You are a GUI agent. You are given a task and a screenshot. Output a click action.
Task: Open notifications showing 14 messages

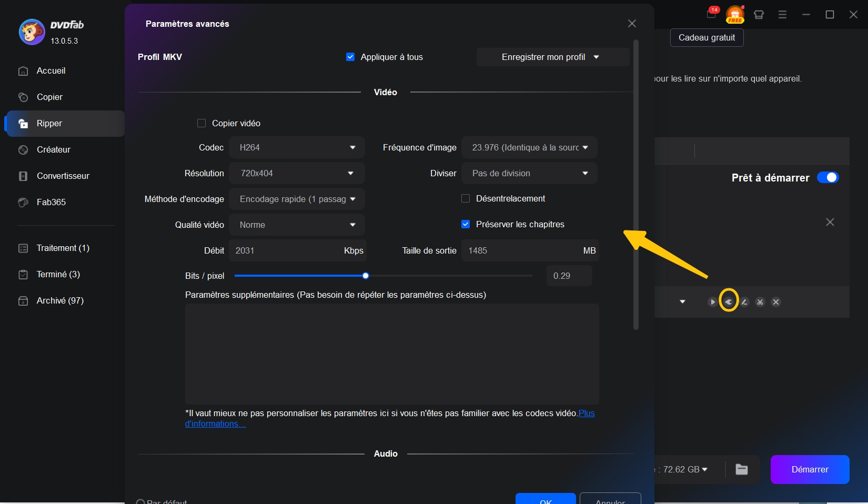(712, 15)
